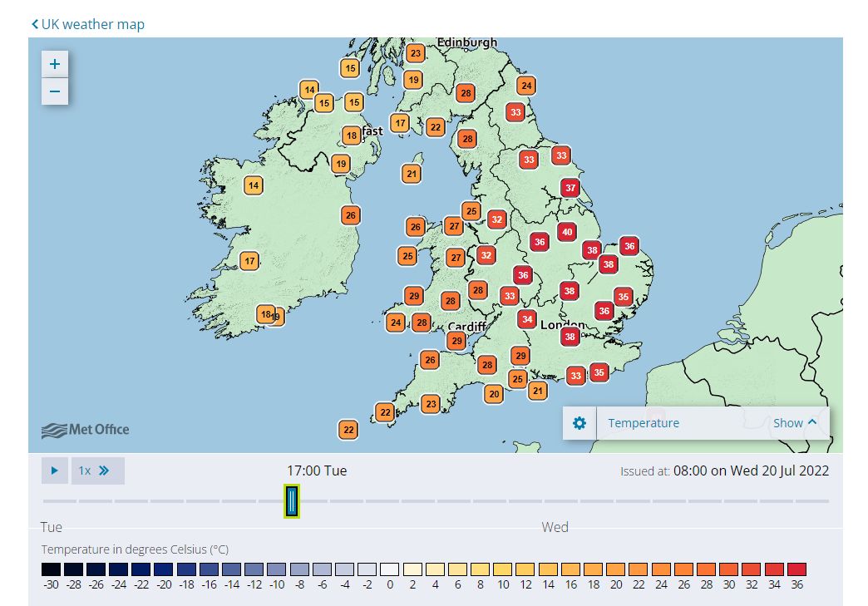
Task: Select the 38 marker over London
Action: click(570, 337)
